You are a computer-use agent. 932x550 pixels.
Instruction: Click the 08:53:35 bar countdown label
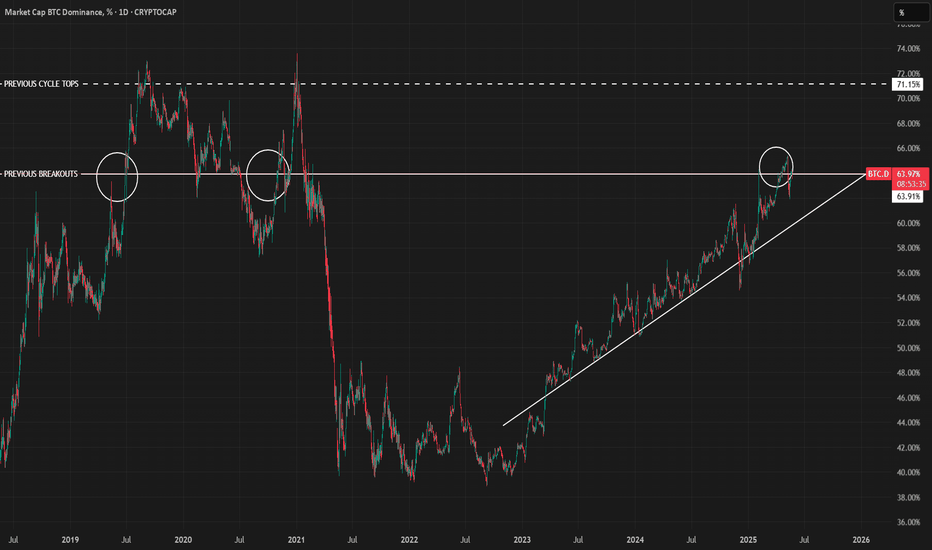(x=909, y=184)
